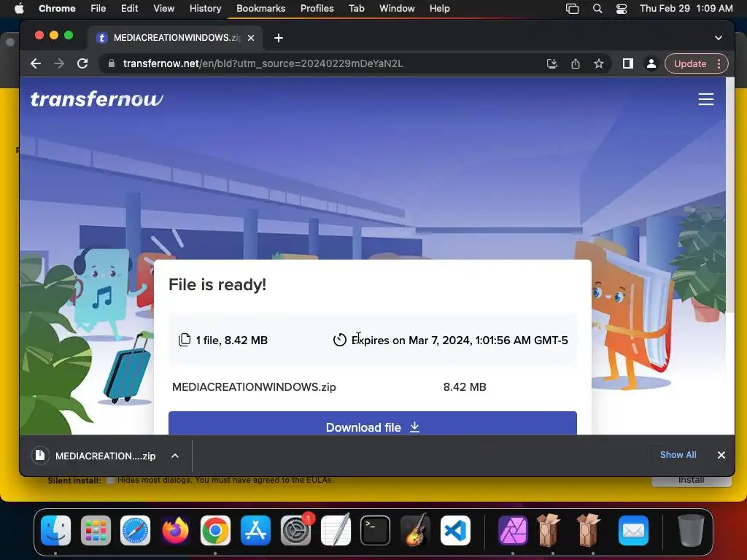The image size is (747, 560).
Task: Open the Edit menu
Action: coord(129,8)
